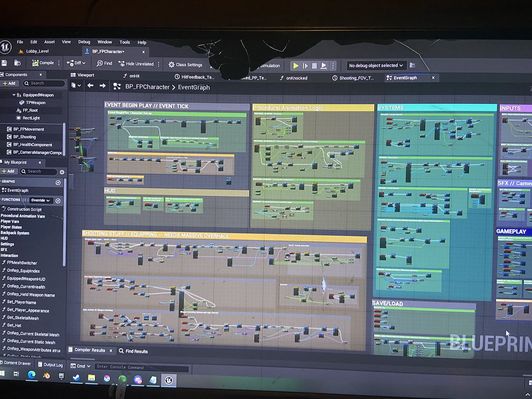The image size is (532, 399).
Task: Click the Save icon in the toolbar
Action: (x=4, y=63)
